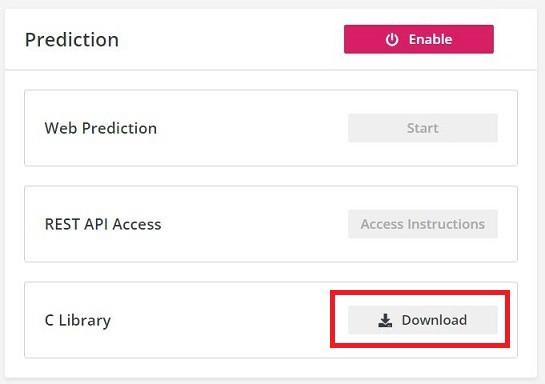The width and height of the screenshot is (545, 384).
Task: Click the download arrow icon
Action: tap(385, 320)
